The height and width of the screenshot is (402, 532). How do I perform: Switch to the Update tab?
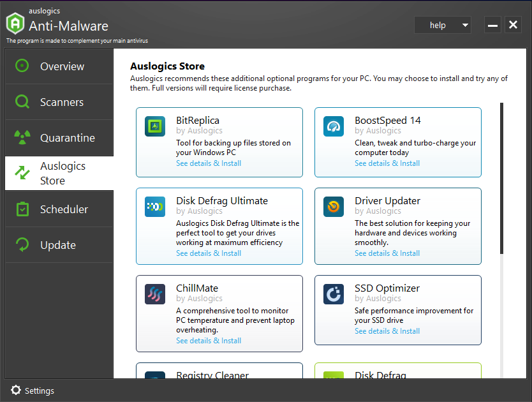coord(59,245)
